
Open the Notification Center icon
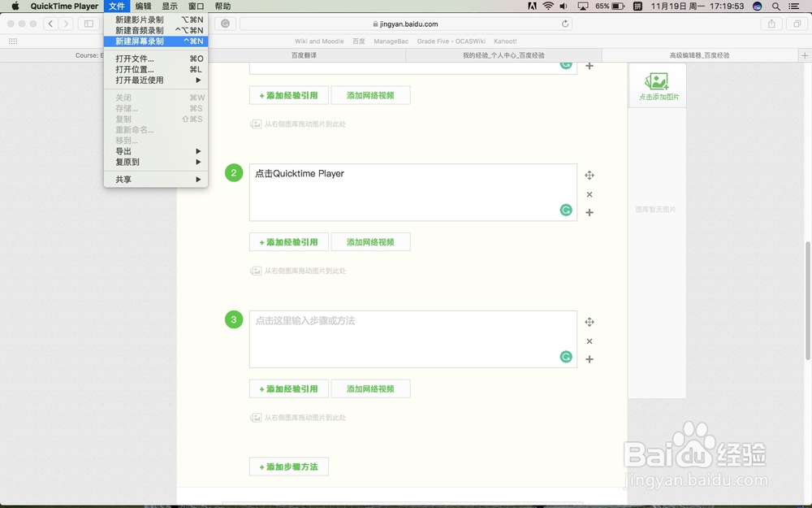pos(793,7)
